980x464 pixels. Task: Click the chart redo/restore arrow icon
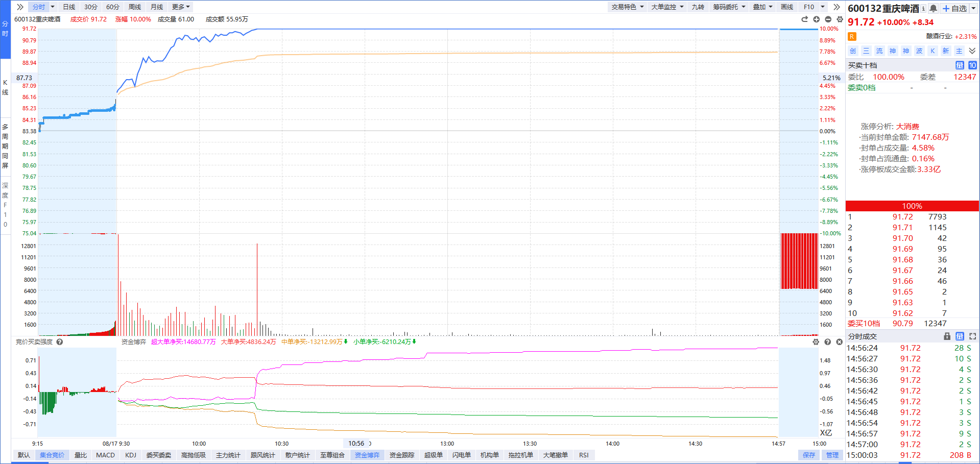[x=804, y=19]
